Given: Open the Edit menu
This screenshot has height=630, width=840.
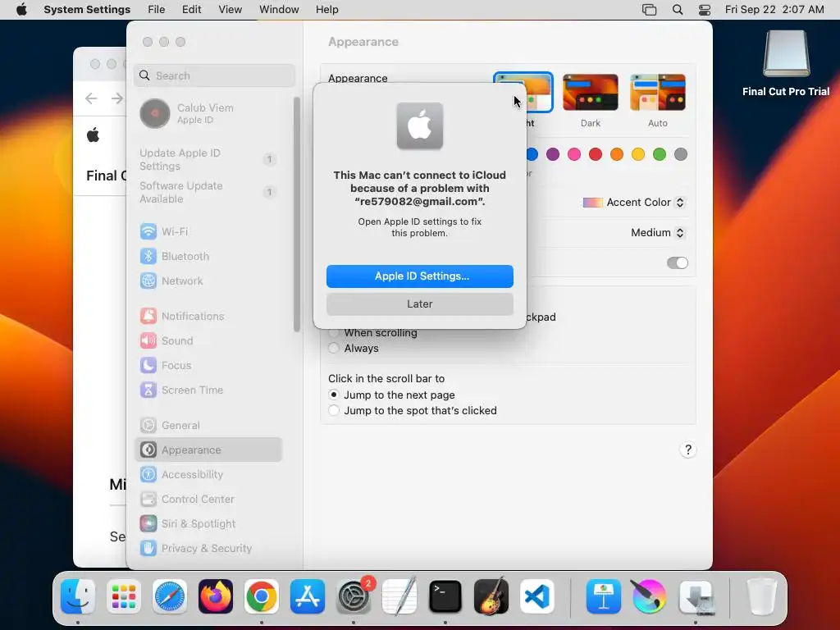Looking at the screenshot, I should (x=191, y=10).
